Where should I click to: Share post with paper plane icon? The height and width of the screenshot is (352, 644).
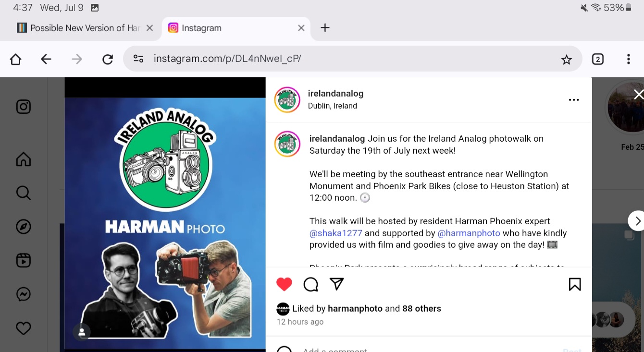point(337,284)
